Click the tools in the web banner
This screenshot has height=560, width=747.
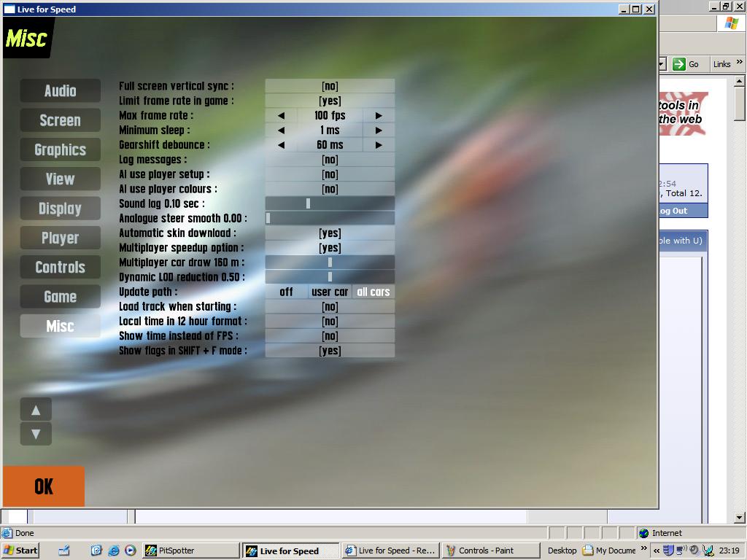(x=683, y=113)
